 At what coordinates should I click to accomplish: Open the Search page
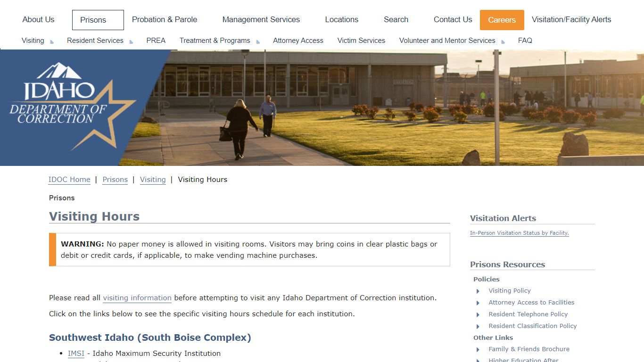click(x=396, y=19)
